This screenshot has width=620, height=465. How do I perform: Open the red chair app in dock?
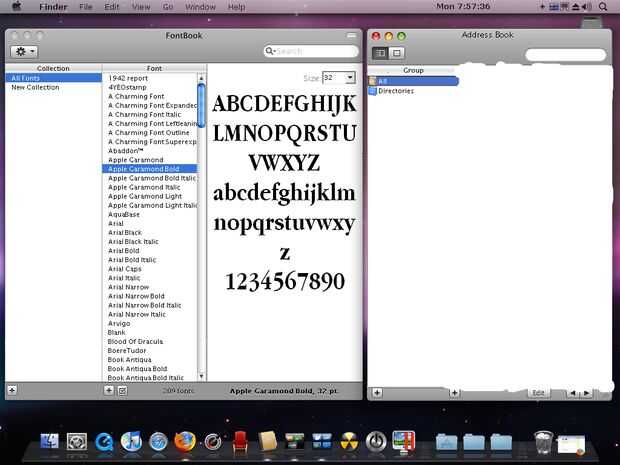[x=240, y=441]
